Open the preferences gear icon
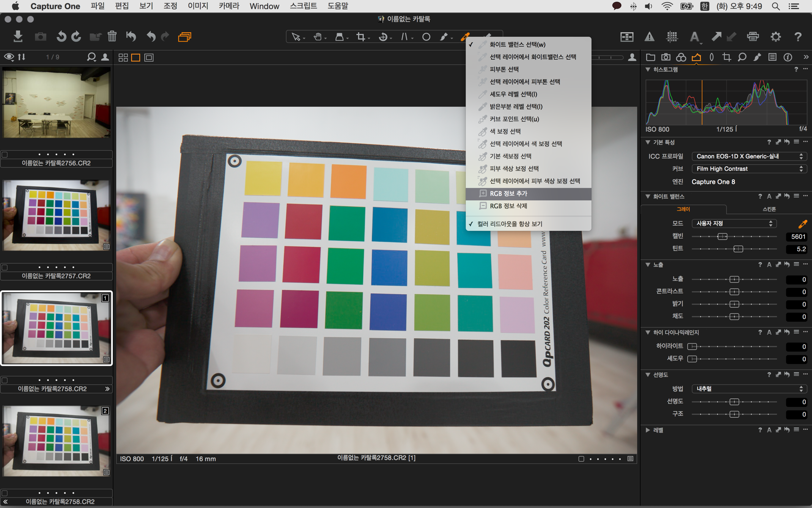This screenshot has width=812, height=508. pos(775,37)
